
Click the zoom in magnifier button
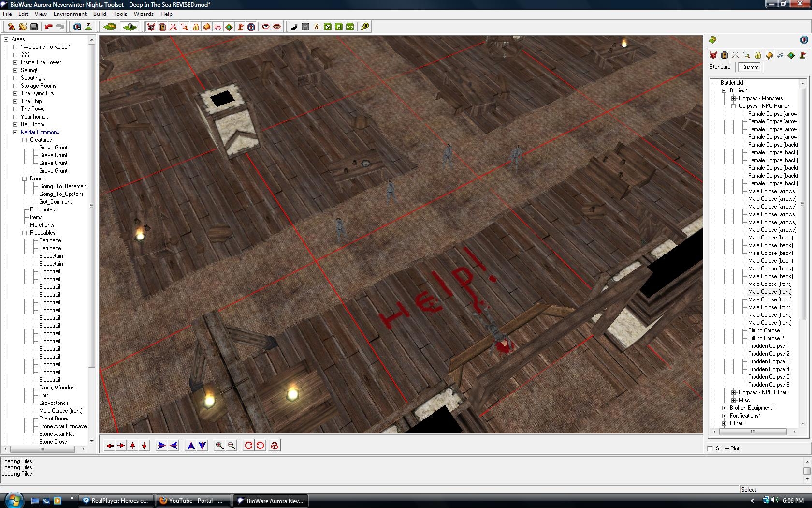219,446
